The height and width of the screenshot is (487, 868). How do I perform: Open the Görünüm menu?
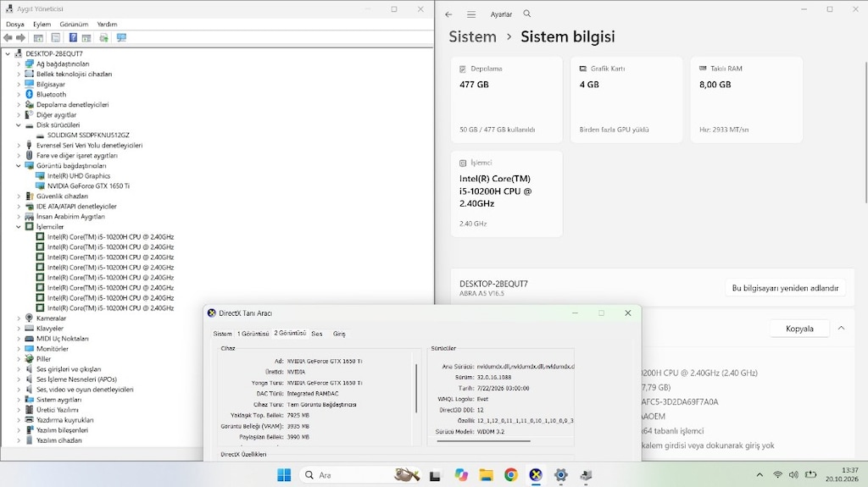pos(74,25)
